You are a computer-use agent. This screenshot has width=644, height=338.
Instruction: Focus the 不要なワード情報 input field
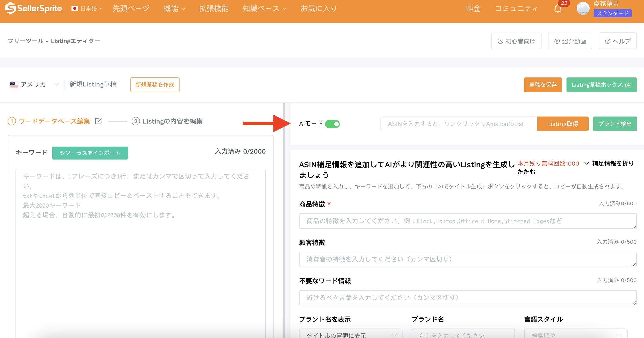click(x=468, y=298)
